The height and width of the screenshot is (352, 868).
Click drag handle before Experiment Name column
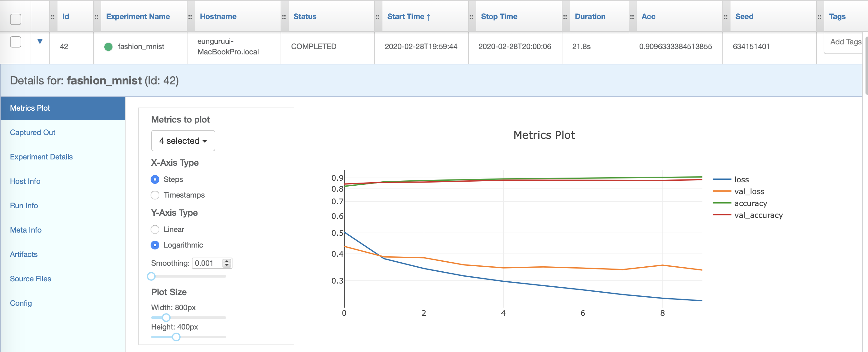pos(96,17)
